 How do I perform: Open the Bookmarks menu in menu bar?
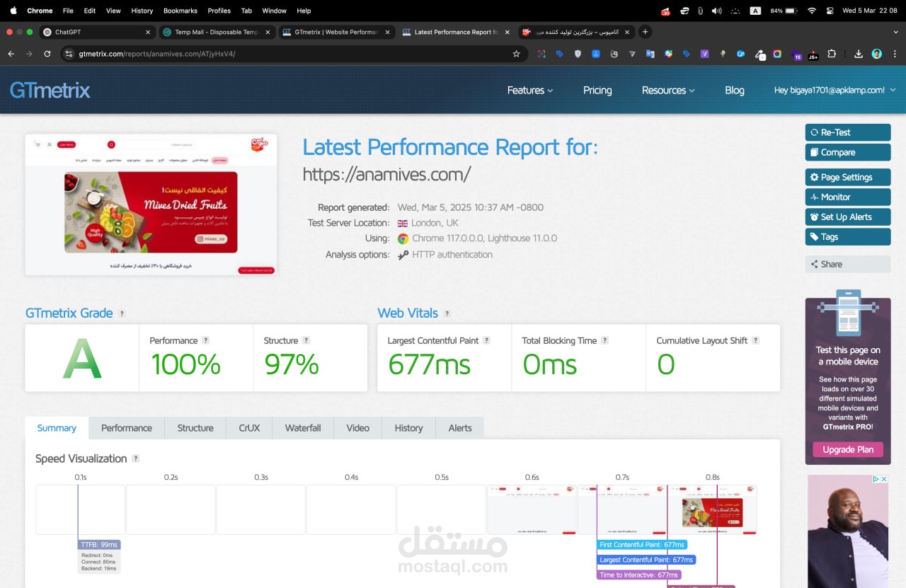tap(180, 11)
